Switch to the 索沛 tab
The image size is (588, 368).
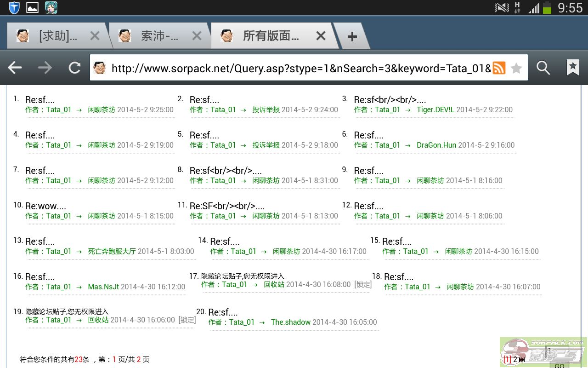click(x=158, y=36)
